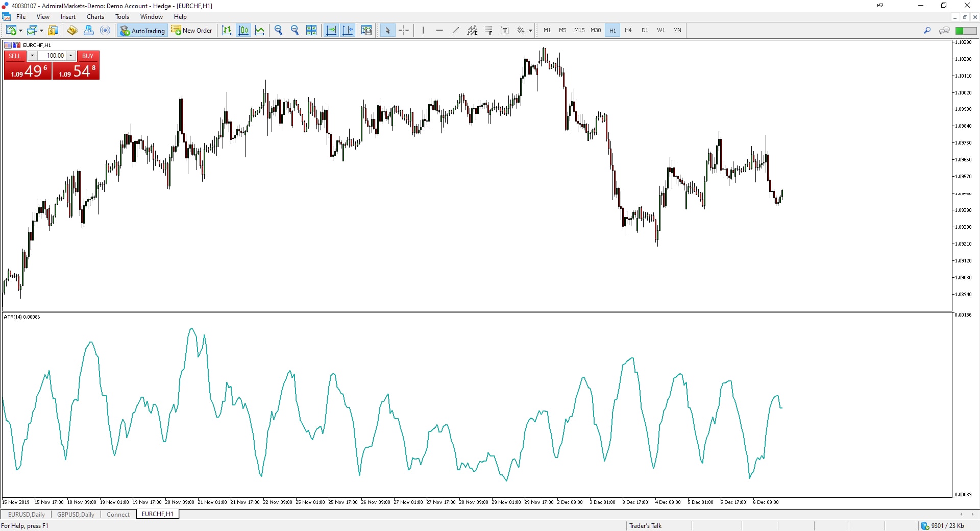980x531 pixels.
Task: Click the Zoom Out magnifier icon
Action: click(295, 31)
